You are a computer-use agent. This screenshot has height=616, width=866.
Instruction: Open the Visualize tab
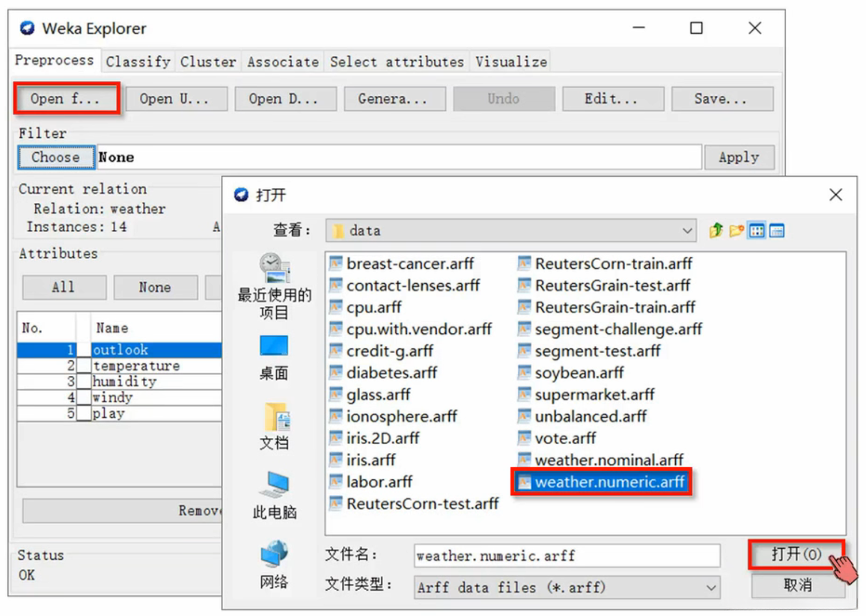coord(511,62)
